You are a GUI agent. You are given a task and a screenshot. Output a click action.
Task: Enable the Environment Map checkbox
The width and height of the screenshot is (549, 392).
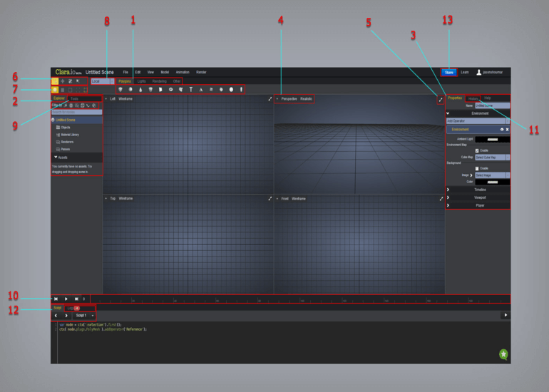tap(477, 150)
